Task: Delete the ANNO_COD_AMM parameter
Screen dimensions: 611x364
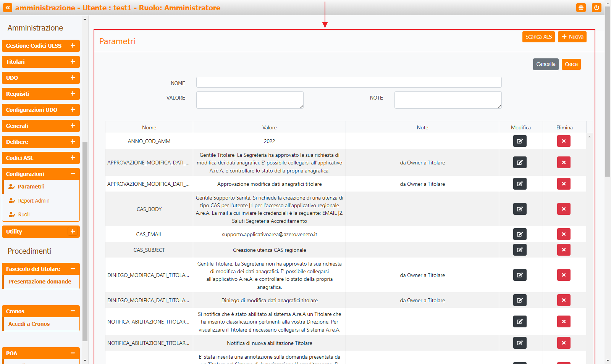Action: 564,141
